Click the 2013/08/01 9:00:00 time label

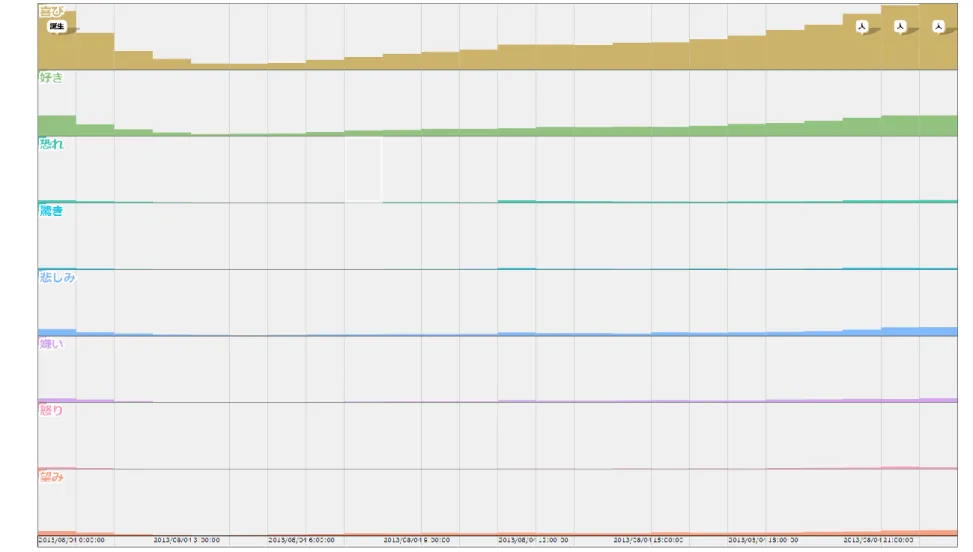(416, 540)
